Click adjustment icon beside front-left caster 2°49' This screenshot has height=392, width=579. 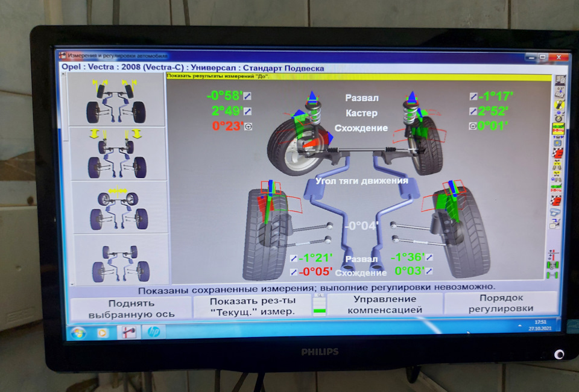(247, 111)
